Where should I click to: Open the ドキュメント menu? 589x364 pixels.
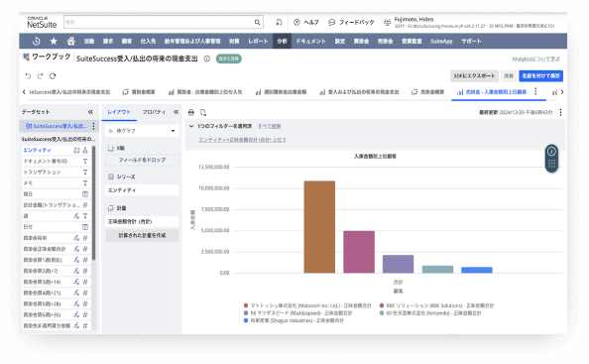(310, 41)
